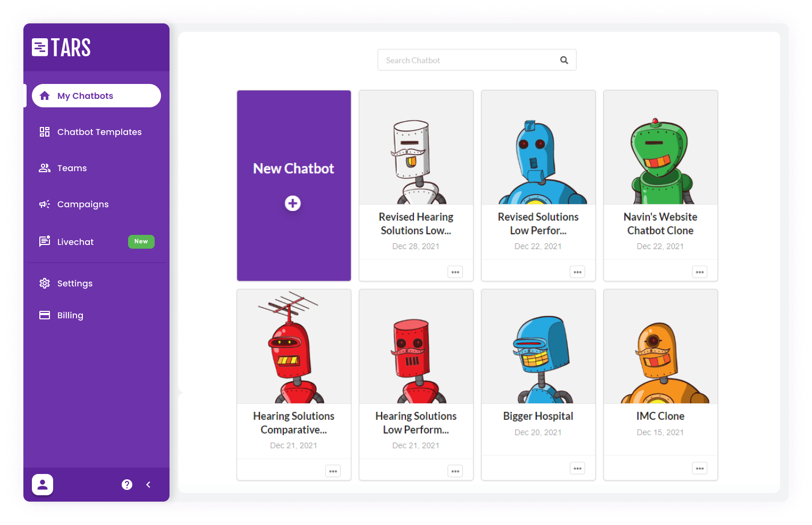
Task: Click the Billing credit card icon
Action: pyautogui.click(x=45, y=315)
